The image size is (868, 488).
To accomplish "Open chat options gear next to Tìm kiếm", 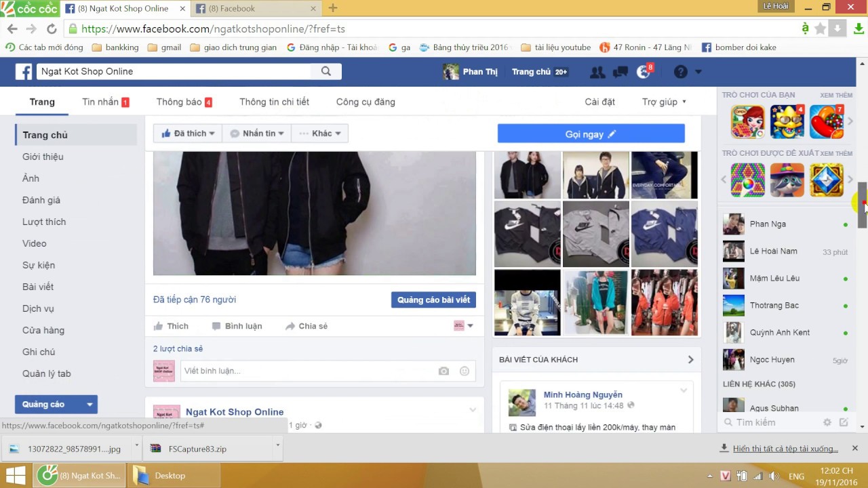I will pyautogui.click(x=827, y=422).
